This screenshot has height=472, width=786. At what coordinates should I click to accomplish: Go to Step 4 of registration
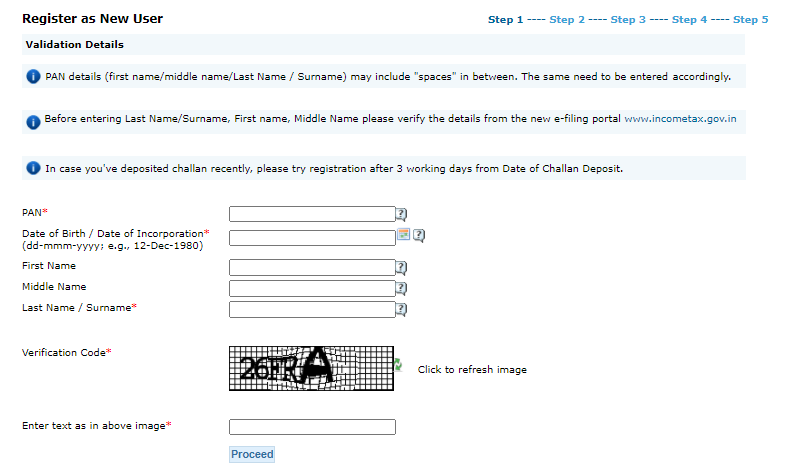(690, 20)
